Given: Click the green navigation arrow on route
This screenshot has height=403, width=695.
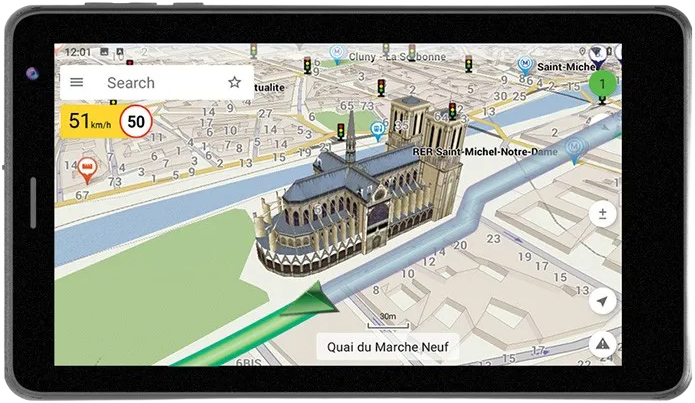Looking at the screenshot, I should [308, 303].
